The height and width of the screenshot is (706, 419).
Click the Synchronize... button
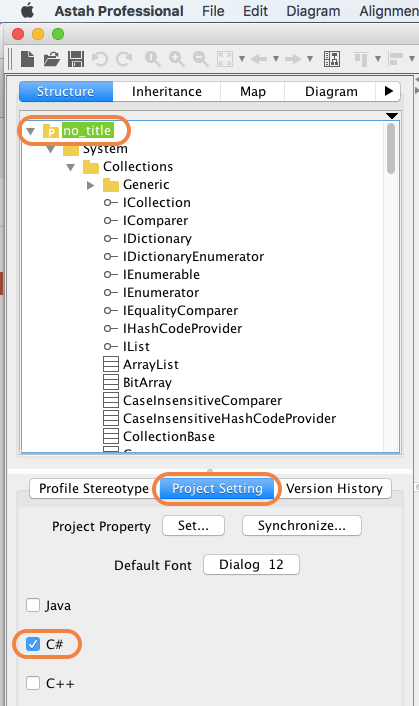[x=302, y=525]
